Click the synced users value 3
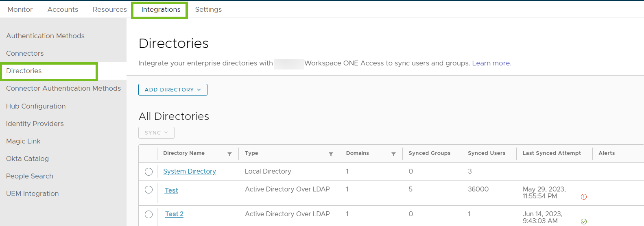 coord(470,171)
